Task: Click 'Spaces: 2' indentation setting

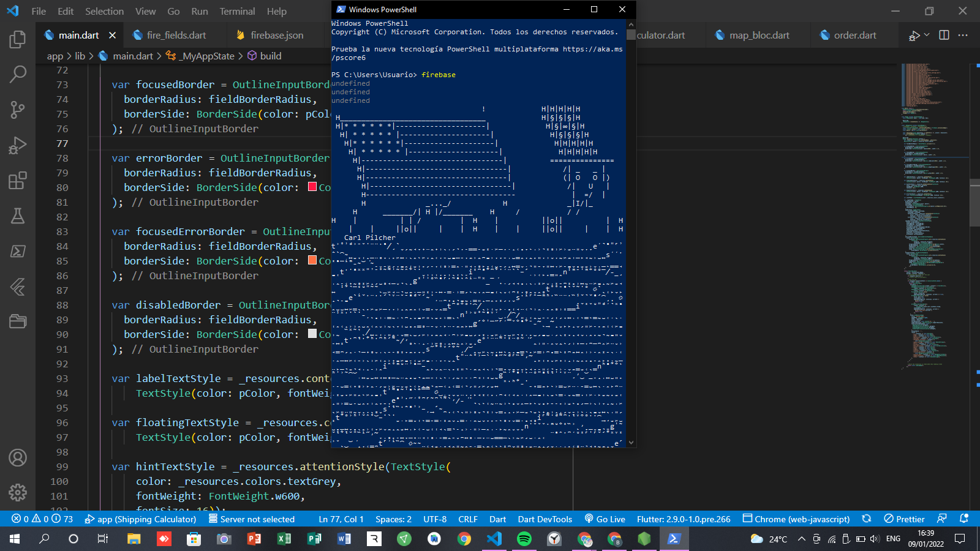Action: [x=393, y=519]
